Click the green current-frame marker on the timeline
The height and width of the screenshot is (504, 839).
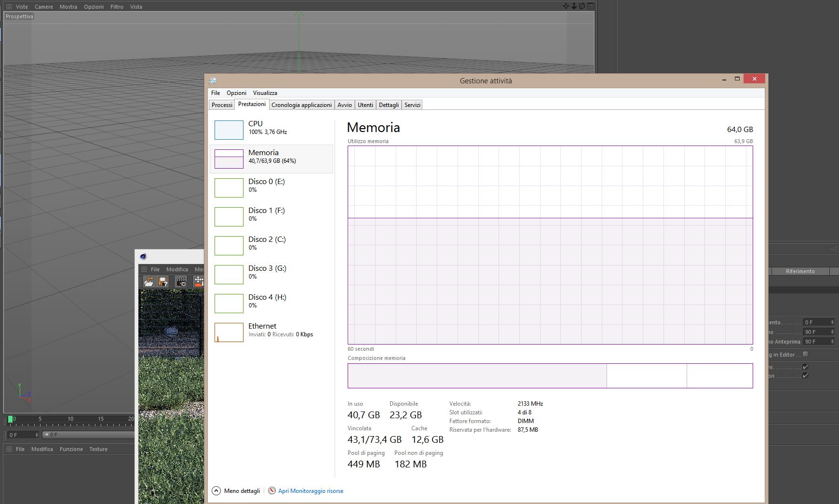tap(11, 419)
